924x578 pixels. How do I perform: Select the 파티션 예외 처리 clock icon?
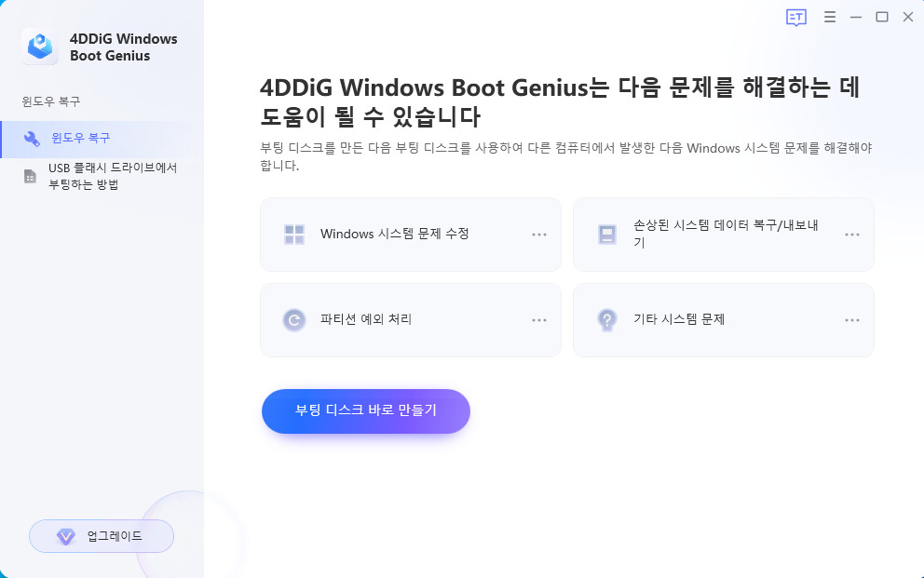[293, 319]
